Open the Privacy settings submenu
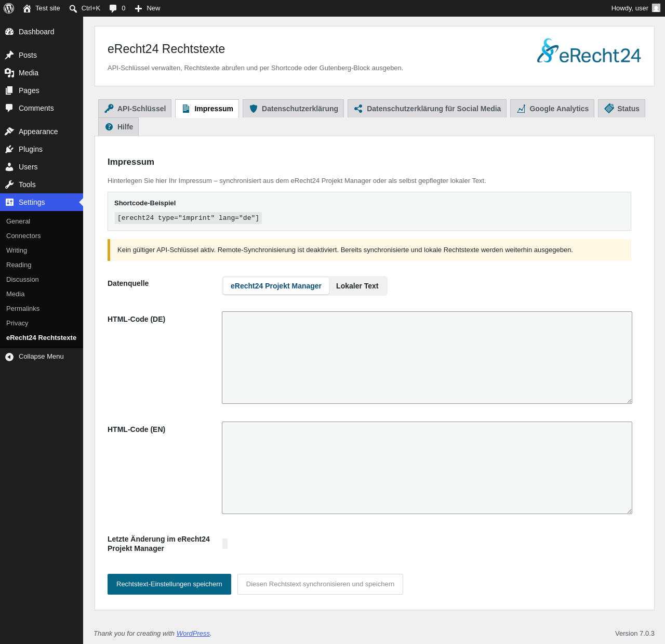The height and width of the screenshot is (644, 665). [x=17, y=323]
